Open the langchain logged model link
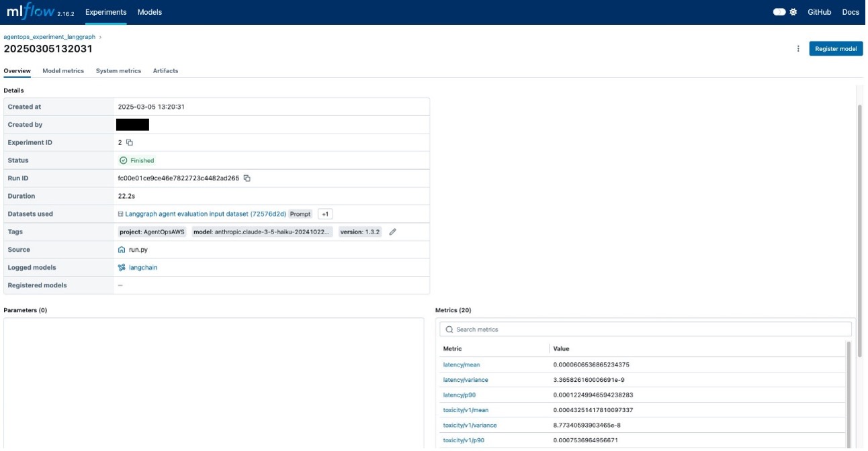Screen dimensions: 868x451 [143, 267]
